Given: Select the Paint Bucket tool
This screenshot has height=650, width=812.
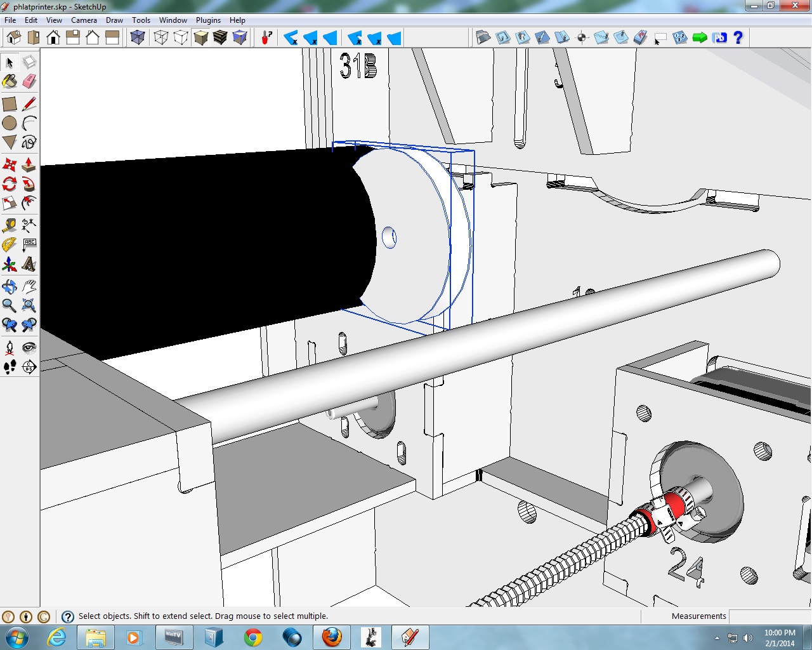Looking at the screenshot, I should pyautogui.click(x=10, y=82).
